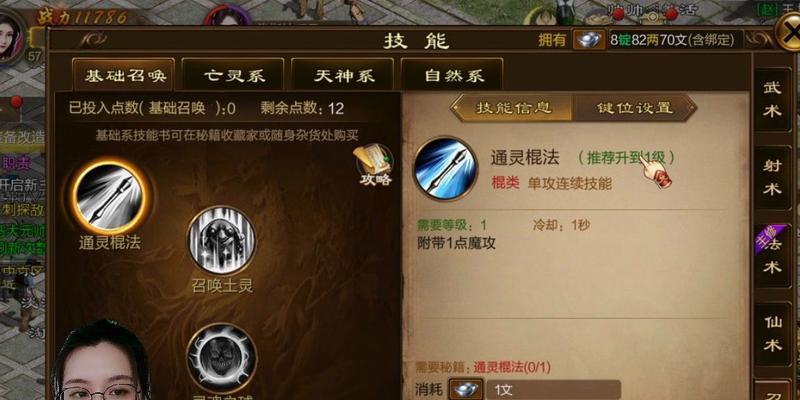Close the 技能 skill window
The image size is (800, 400).
(788, 33)
